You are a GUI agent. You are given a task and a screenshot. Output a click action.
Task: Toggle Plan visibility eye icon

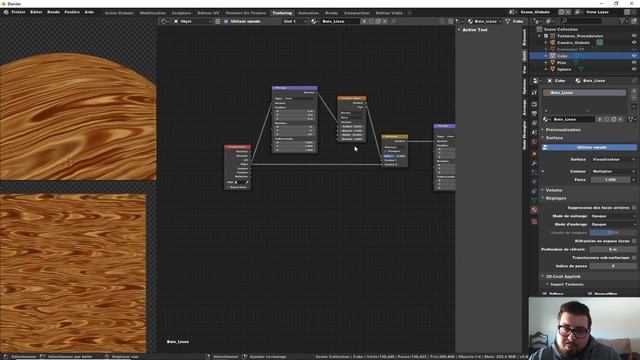[x=634, y=62]
